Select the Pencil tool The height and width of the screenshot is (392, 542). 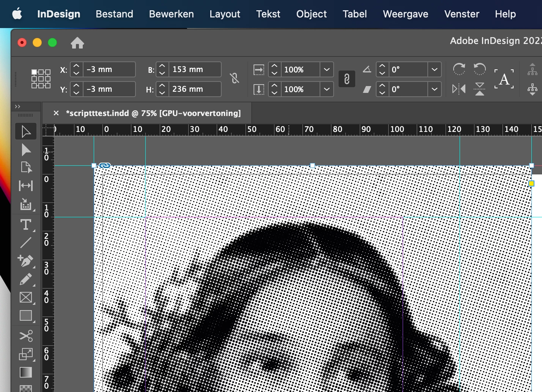pyautogui.click(x=26, y=279)
